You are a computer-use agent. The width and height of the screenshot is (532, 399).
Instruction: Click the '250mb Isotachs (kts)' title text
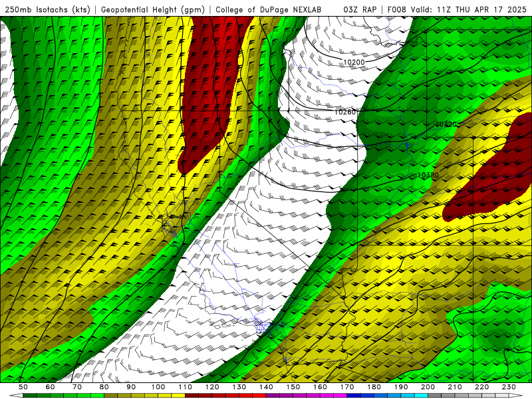[x=48, y=9]
